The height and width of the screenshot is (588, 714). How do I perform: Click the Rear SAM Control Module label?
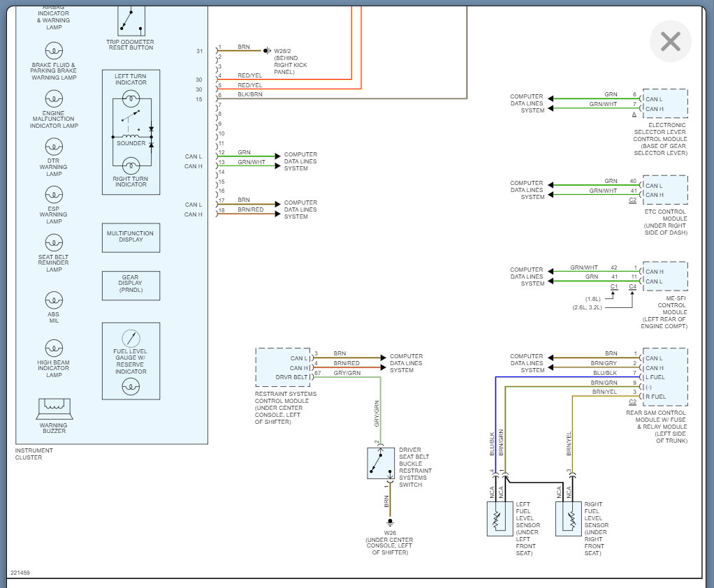(x=657, y=427)
